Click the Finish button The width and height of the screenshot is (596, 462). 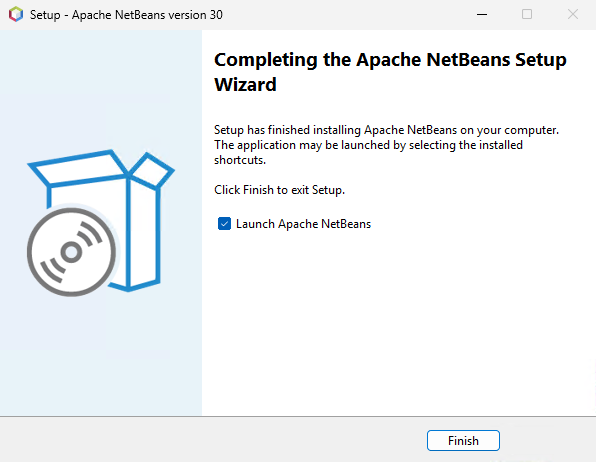click(x=463, y=440)
